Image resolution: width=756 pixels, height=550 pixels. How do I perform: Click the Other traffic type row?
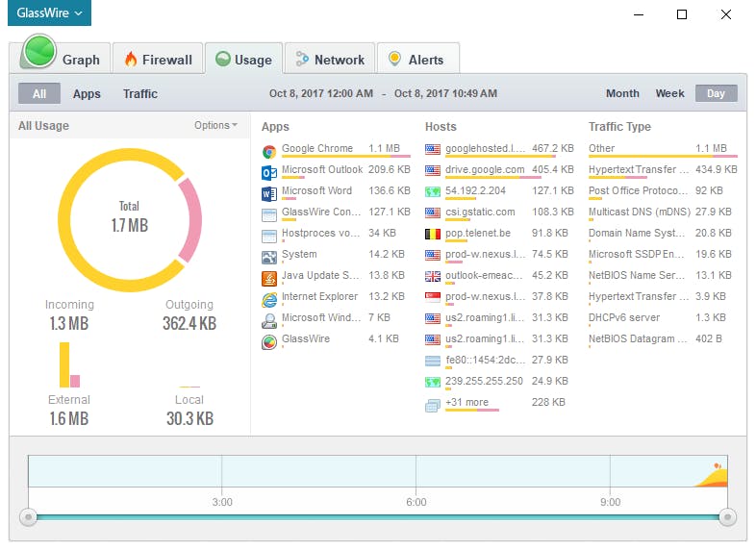tap(663, 148)
